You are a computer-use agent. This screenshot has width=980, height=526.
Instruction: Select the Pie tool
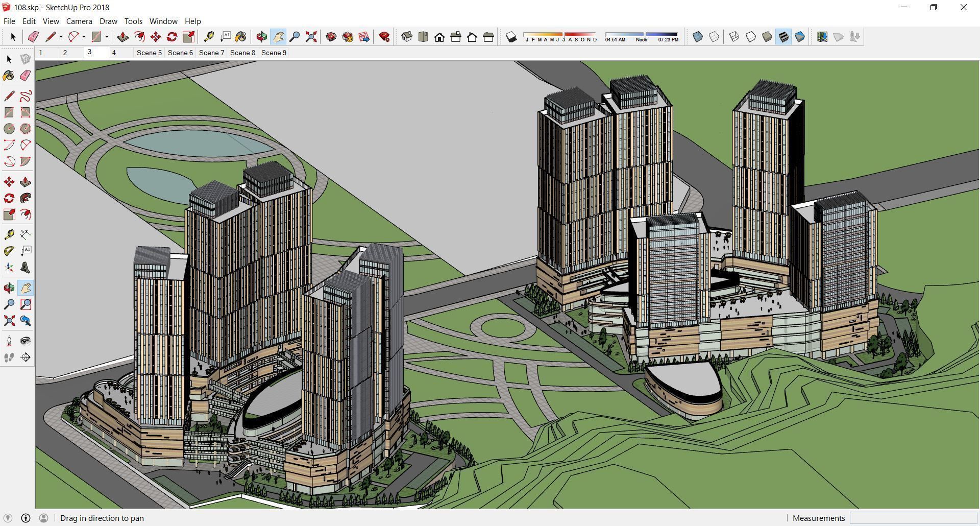26,161
